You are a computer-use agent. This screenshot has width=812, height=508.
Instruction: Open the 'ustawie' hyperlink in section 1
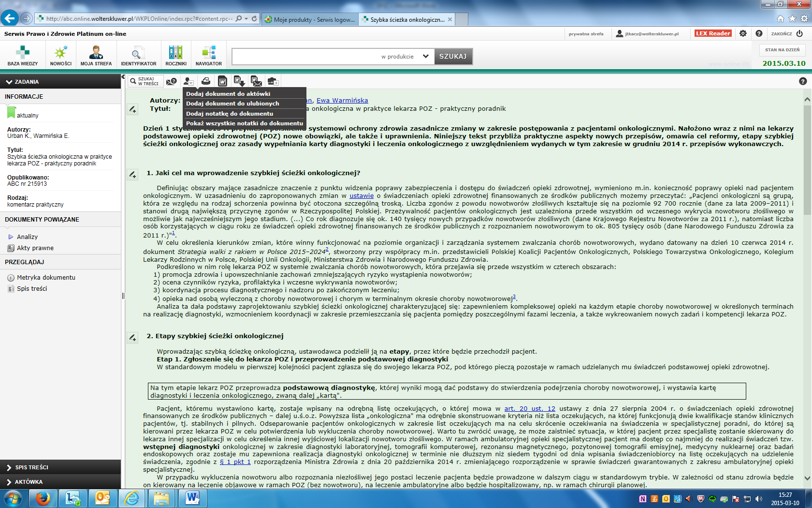click(x=362, y=195)
